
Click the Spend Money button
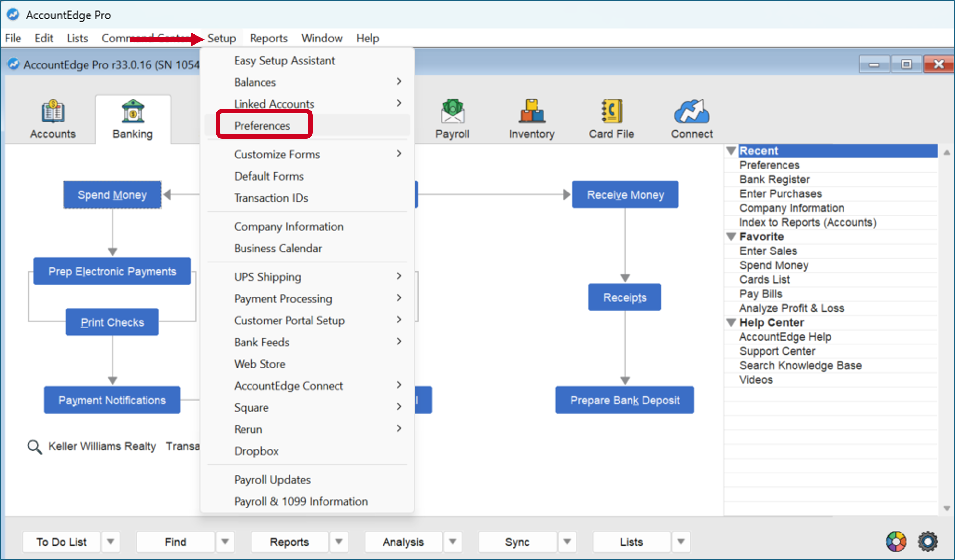click(112, 195)
